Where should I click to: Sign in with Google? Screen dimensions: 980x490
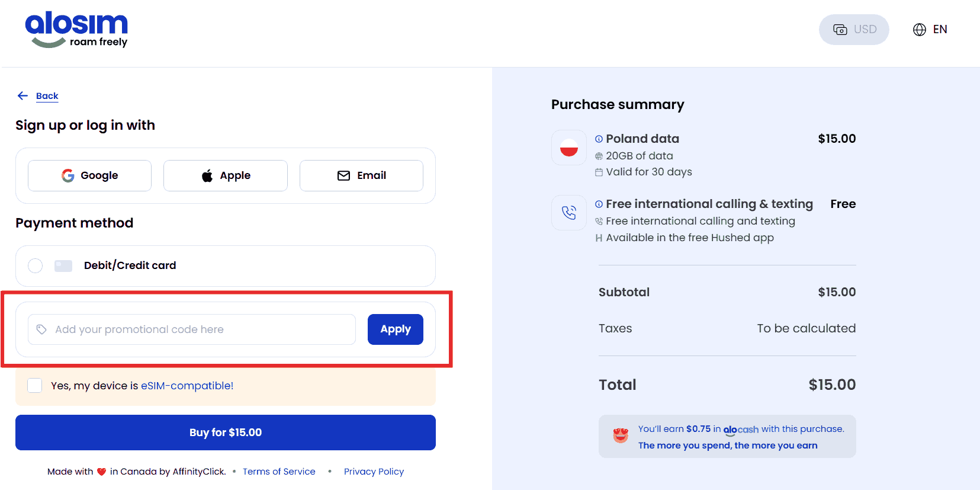click(x=89, y=176)
